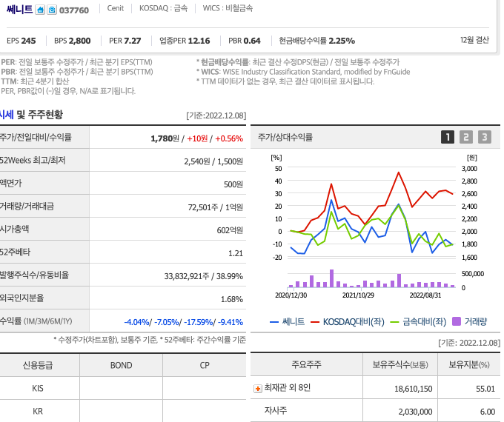Screen dimensions: 504x422
Task: Click the 18,610,150 shares value
Action: click(414, 389)
